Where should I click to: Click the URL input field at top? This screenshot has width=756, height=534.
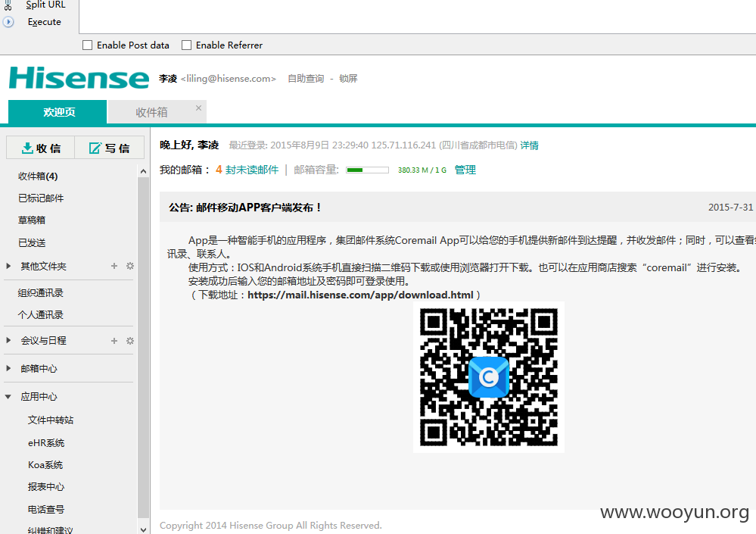click(x=417, y=17)
